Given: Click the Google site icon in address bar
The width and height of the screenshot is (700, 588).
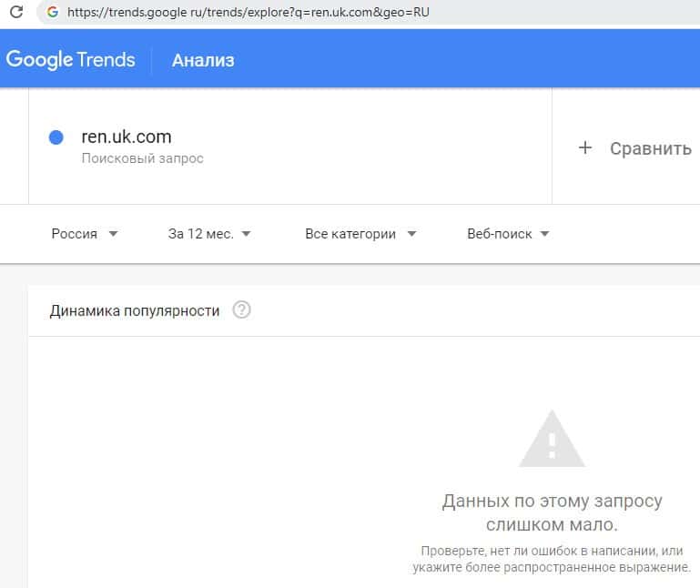Looking at the screenshot, I should 52,13.
